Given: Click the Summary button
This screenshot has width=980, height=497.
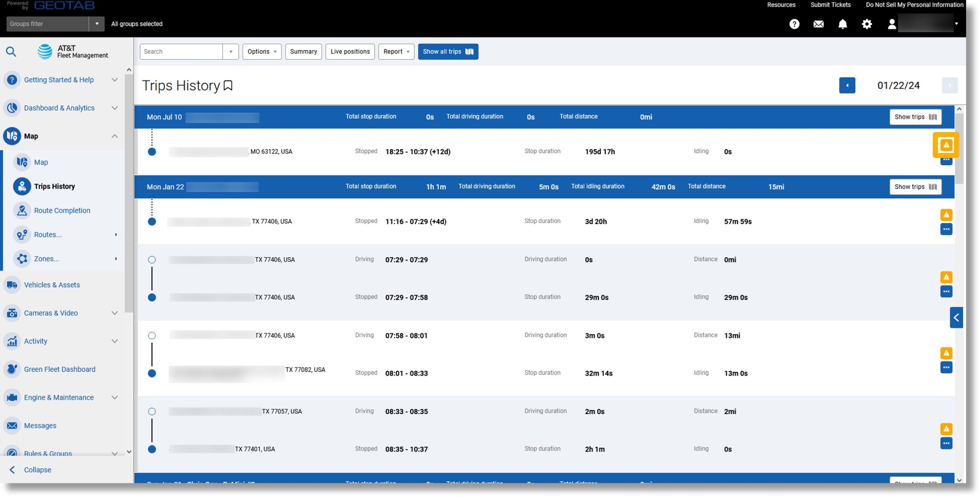Looking at the screenshot, I should tap(303, 52).
